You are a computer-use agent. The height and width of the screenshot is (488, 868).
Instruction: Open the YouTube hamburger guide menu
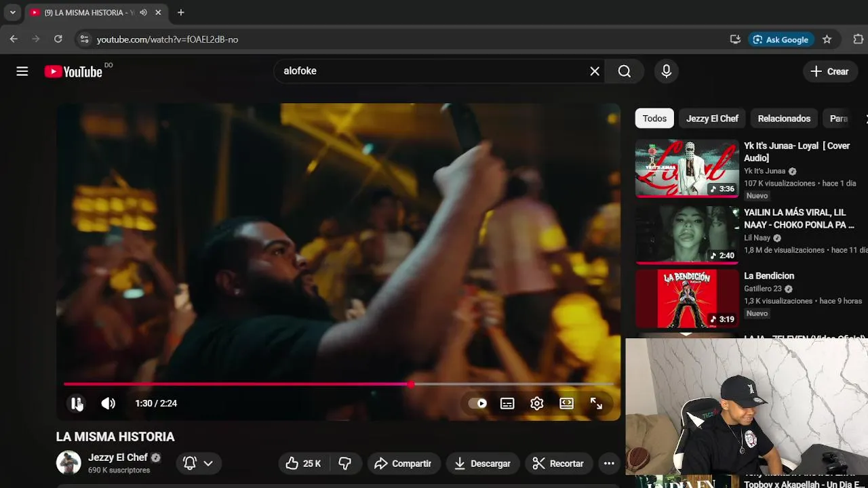[x=22, y=71]
